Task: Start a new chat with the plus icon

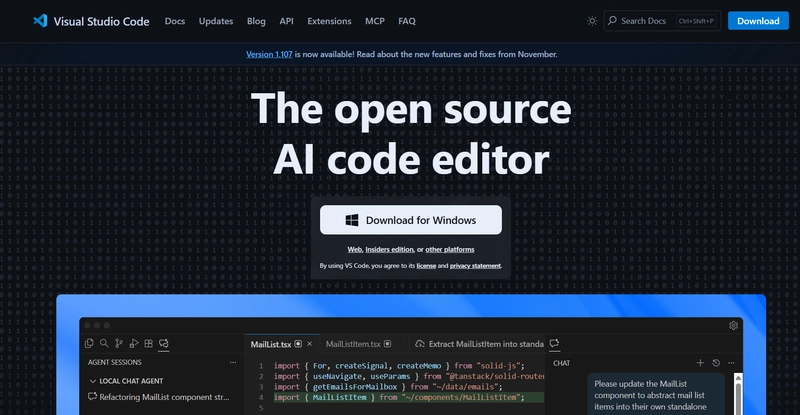Action: point(700,362)
